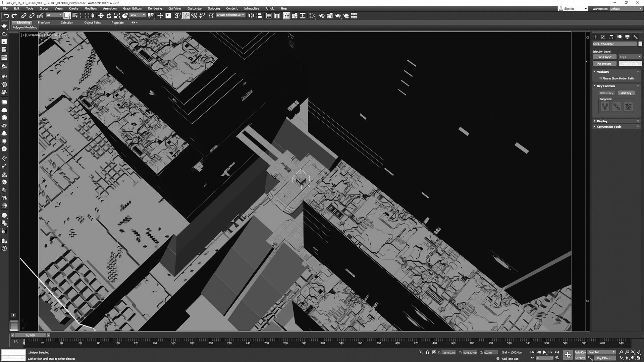Click the Add Key button
Image resolution: width=644 pixels, height=362 pixels.
pos(626,93)
